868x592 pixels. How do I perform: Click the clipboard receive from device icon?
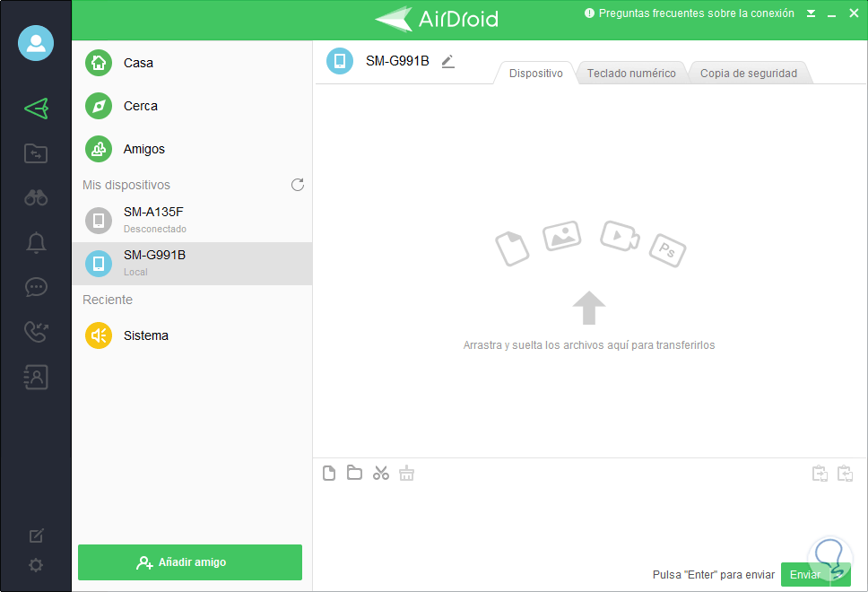845,474
